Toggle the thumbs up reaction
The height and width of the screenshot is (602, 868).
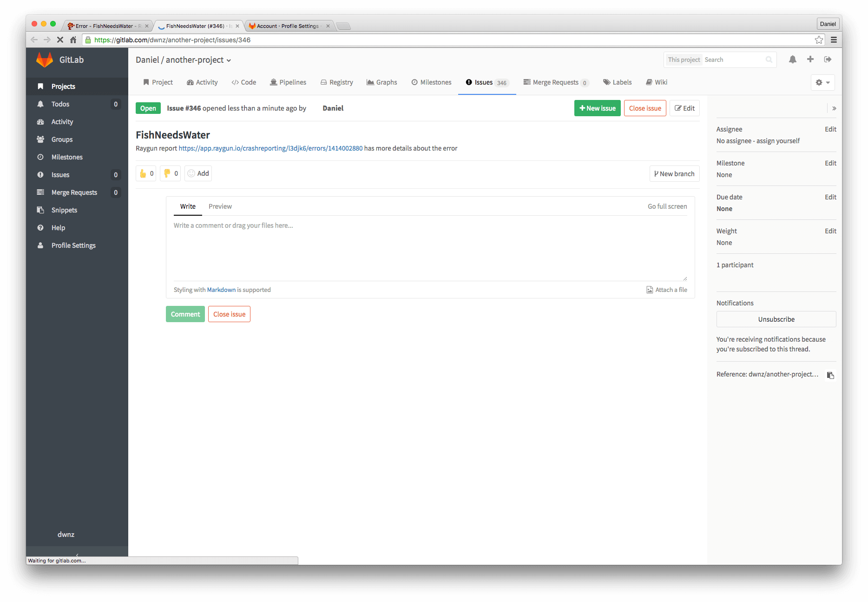[x=145, y=173]
